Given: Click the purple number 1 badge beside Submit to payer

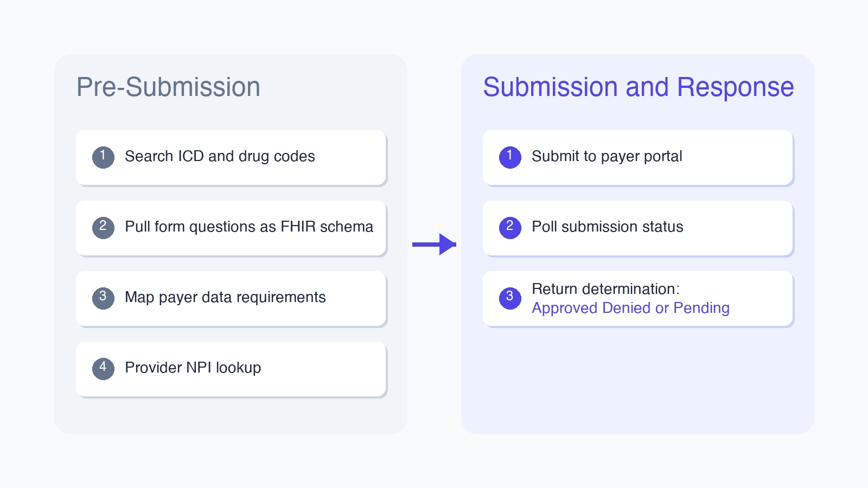Looking at the screenshot, I should tap(510, 157).
